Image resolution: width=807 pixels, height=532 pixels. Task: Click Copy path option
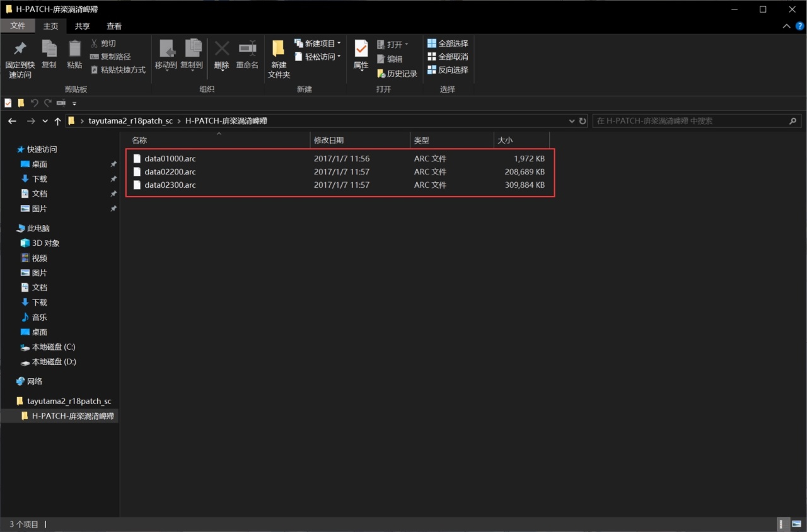(110, 57)
